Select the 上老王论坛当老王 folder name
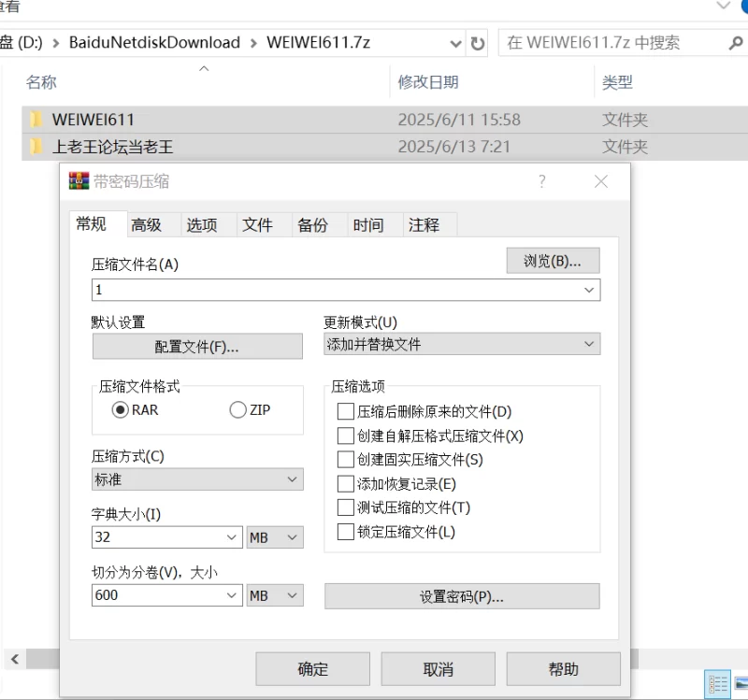748x700 pixels. (112, 147)
